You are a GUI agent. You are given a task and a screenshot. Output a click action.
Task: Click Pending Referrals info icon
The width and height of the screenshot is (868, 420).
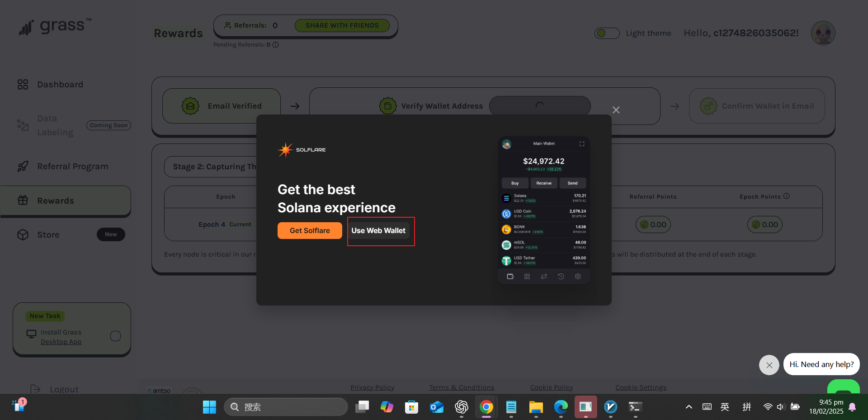pos(276,45)
